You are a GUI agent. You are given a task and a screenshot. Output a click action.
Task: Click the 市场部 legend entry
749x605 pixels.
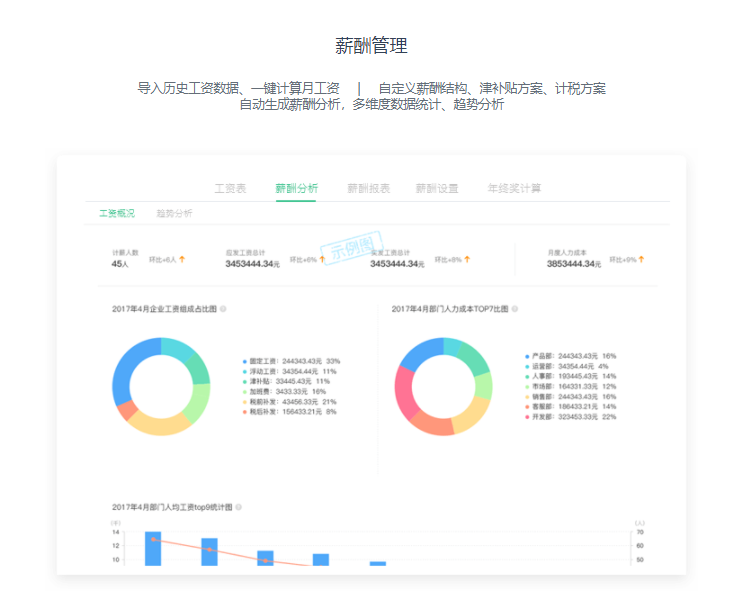coord(570,386)
